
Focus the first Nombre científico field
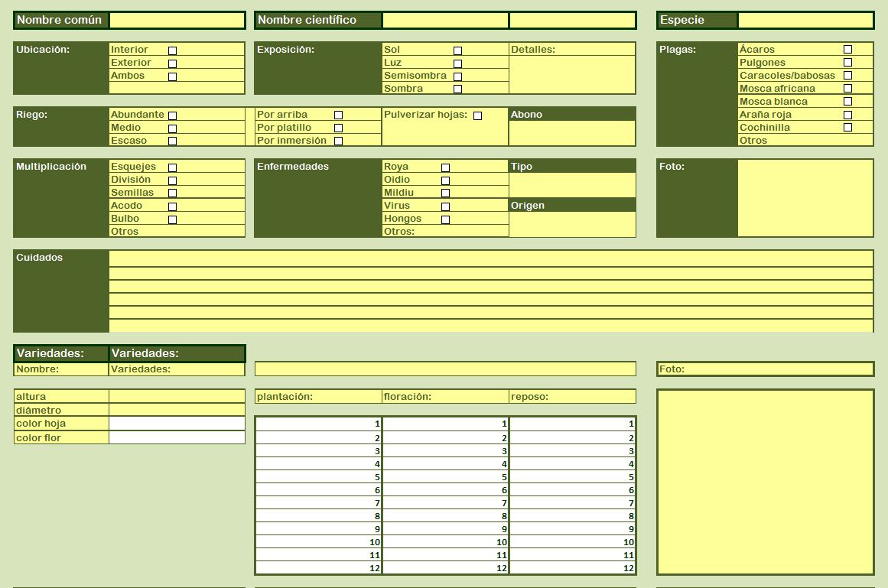click(x=445, y=21)
